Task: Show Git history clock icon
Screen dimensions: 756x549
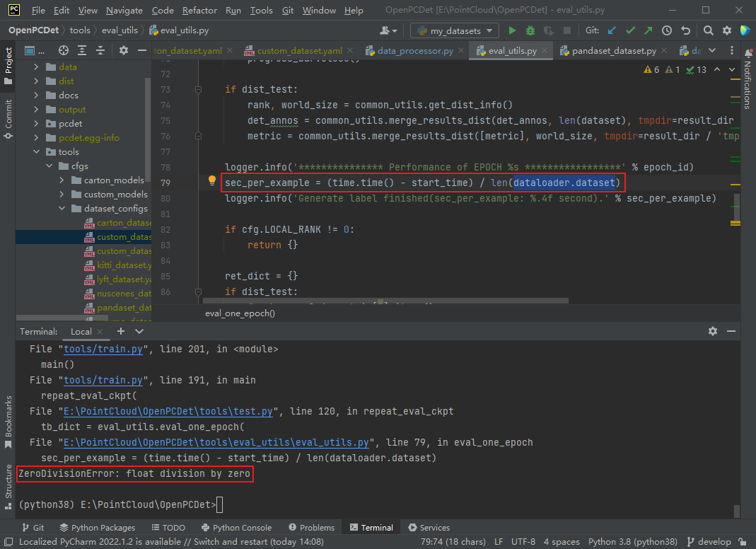Action: tap(667, 30)
